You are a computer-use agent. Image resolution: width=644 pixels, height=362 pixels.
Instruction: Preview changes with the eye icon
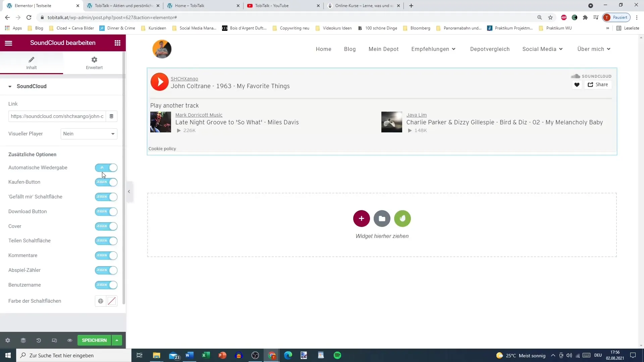70,340
